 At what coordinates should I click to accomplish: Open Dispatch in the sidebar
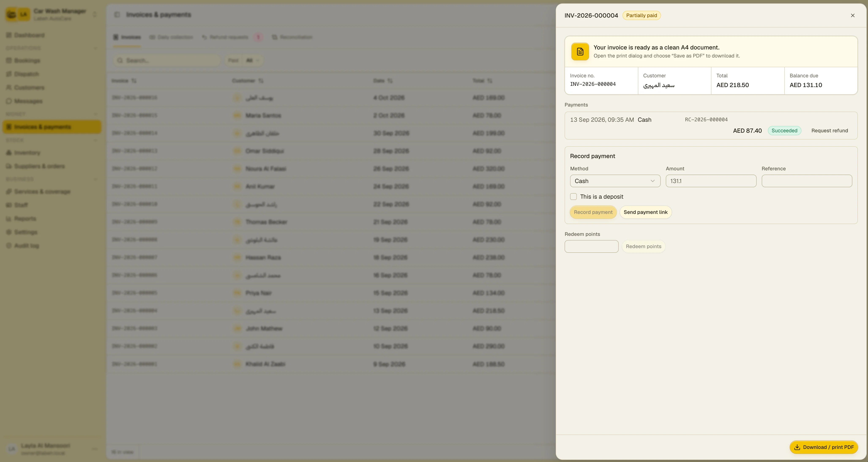coord(52,74)
